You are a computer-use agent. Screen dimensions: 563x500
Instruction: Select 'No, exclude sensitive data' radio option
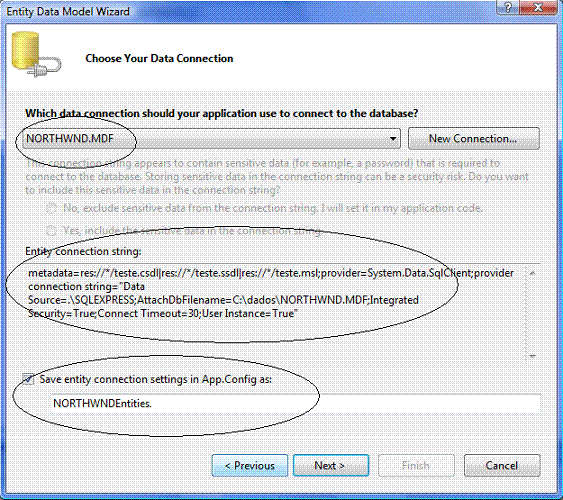tap(51, 209)
